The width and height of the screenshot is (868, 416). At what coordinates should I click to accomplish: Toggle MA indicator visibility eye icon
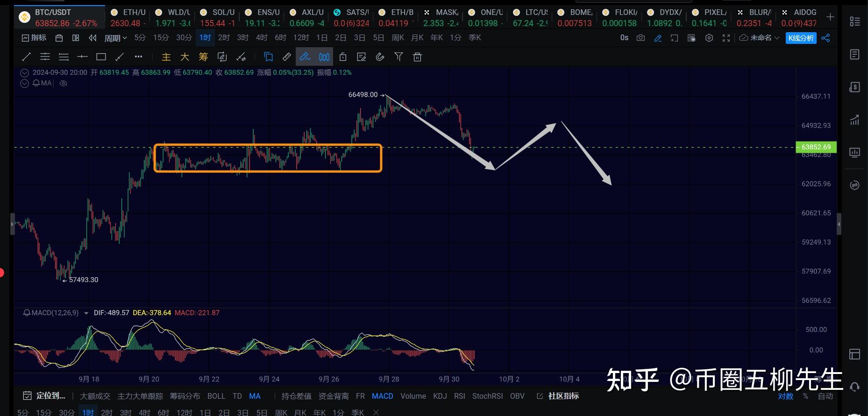click(64, 83)
